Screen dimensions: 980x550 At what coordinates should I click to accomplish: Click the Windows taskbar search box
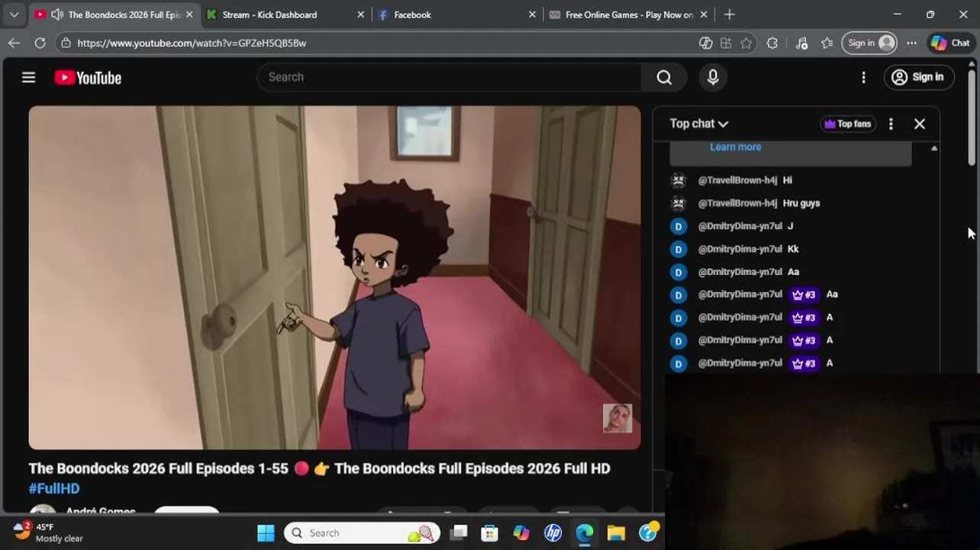click(x=362, y=533)
